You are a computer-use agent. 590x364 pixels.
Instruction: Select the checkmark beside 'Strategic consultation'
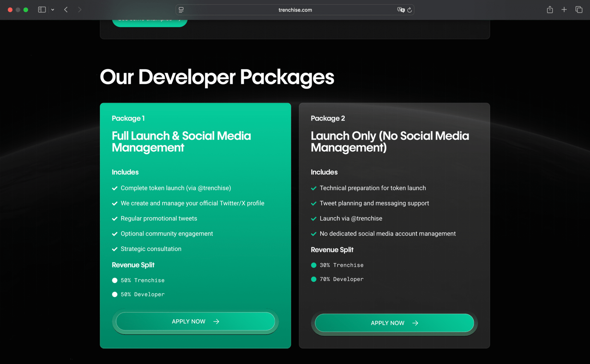click(115, 249)
